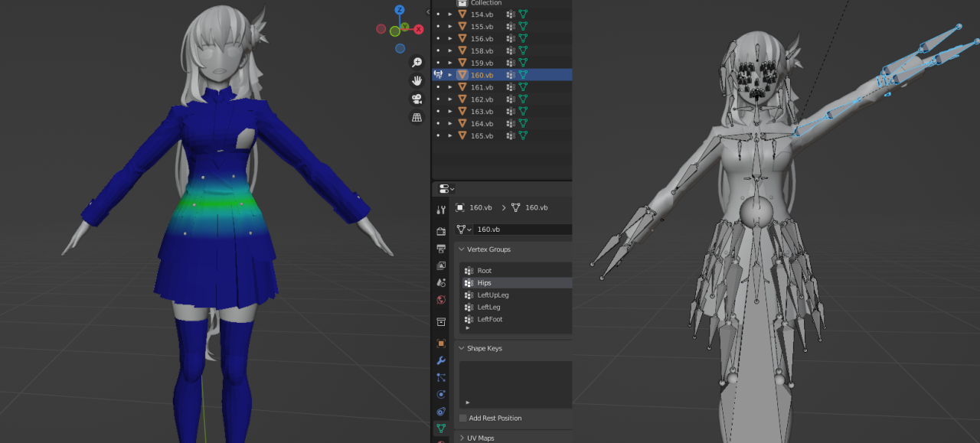Enable the Add Rest Position checkbox
The image size is (980, 443).
[463, 418]
